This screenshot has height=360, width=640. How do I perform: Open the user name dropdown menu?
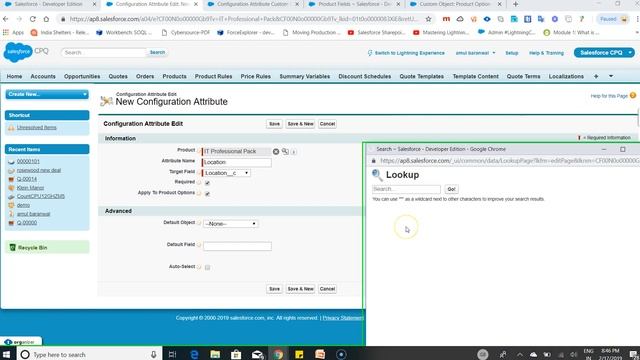475,53
